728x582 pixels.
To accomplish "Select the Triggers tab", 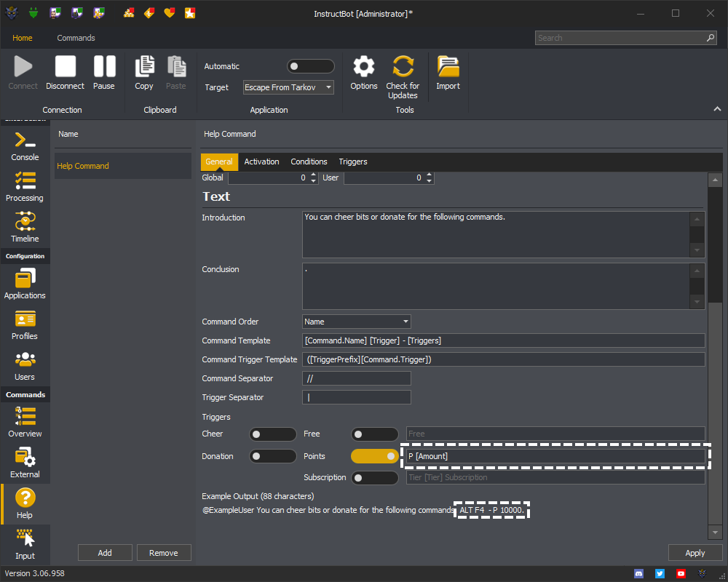I will tap(353, 162).
